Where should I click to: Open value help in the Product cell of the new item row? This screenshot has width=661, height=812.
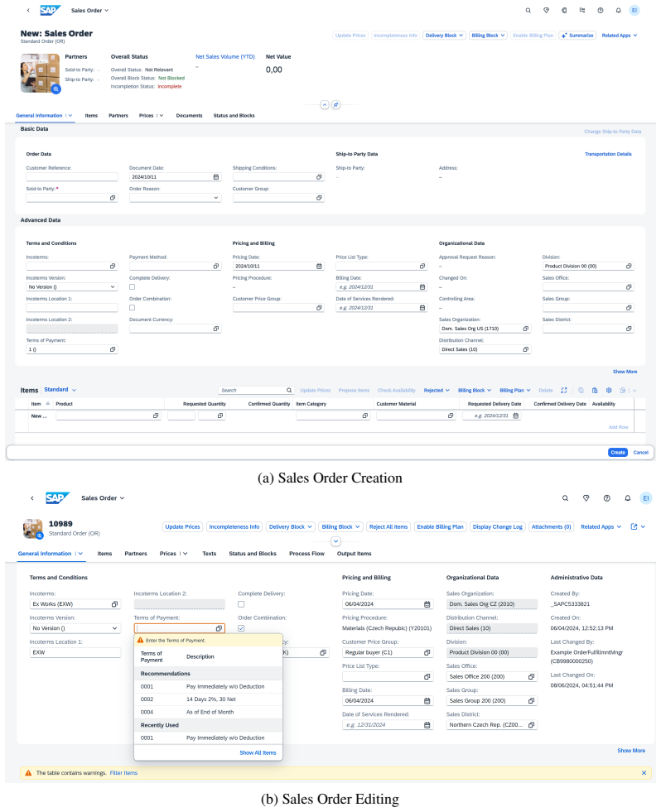[156, 416]
